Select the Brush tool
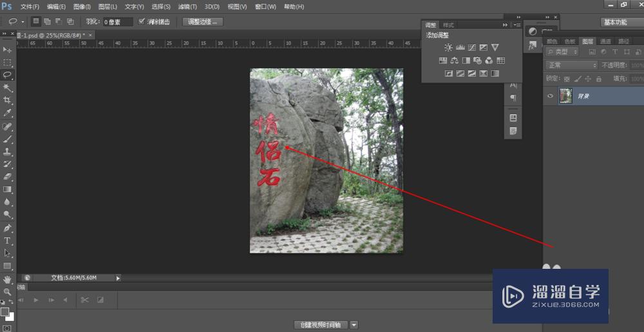This screenshot has height=332, width=644. [7, 139]
